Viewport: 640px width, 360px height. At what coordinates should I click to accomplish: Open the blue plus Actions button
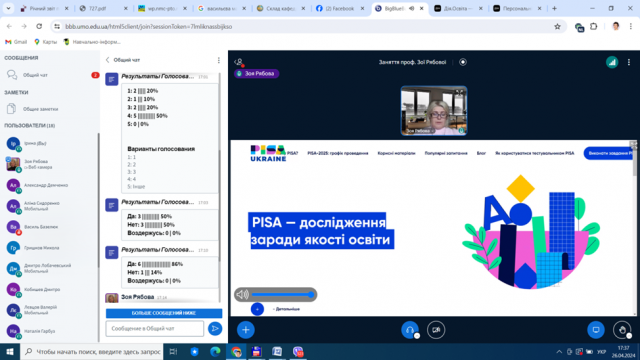click(245, 330)
